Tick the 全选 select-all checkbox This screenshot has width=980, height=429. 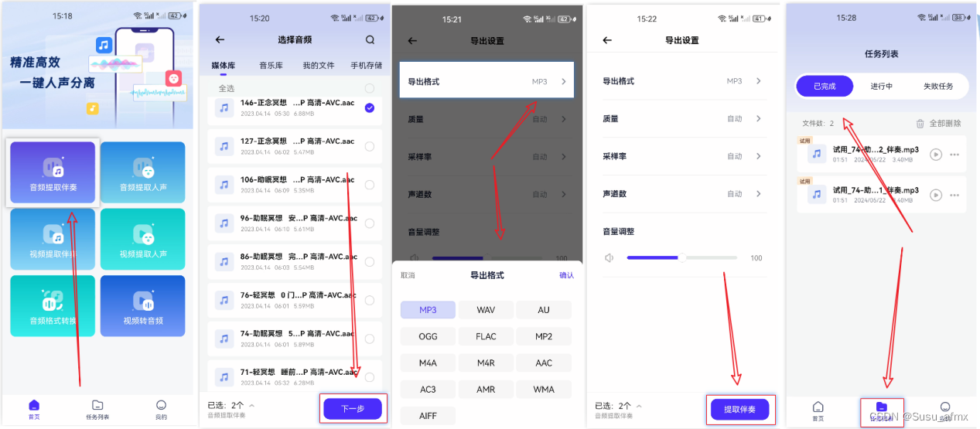click(x=370, y=88)
